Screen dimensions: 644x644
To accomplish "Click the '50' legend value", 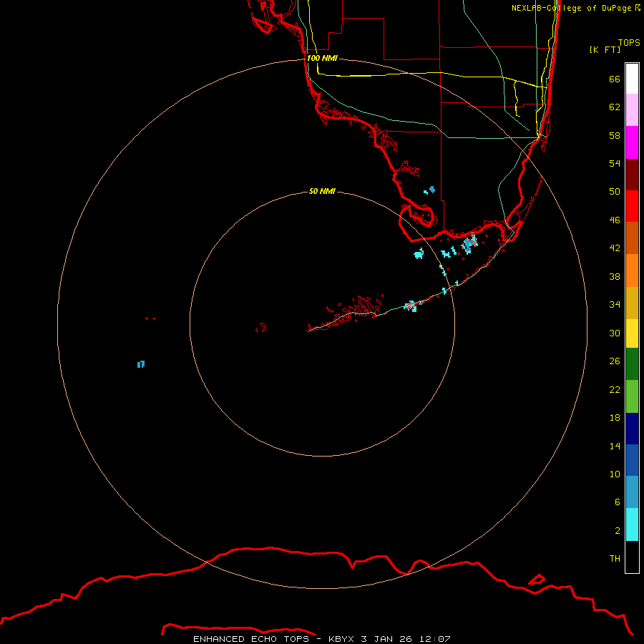I will (x=615, y=192).
